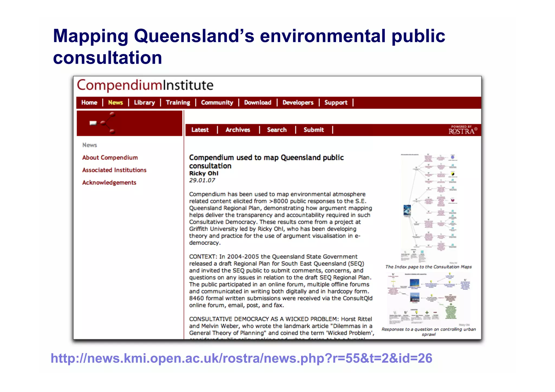Open the Acknowledgements link

[x=109, y=183]
